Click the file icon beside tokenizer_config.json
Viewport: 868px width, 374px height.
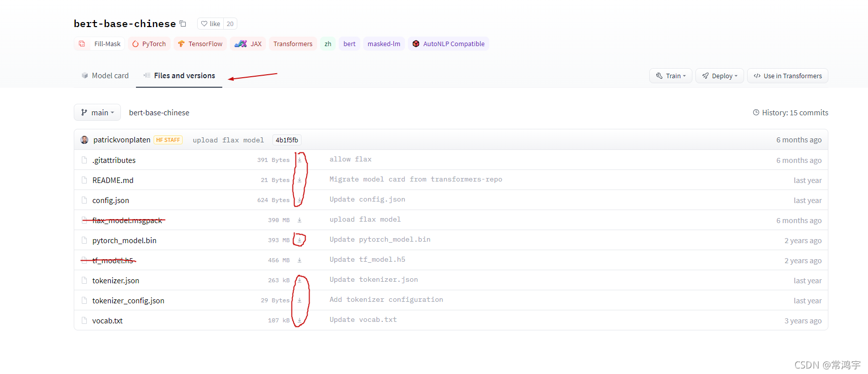[84, 300]
